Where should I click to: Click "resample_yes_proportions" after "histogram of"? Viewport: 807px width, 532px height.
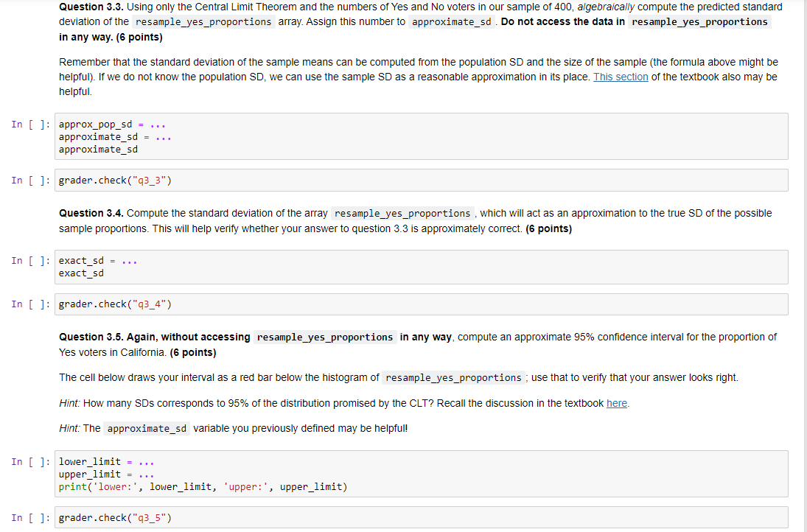pos(453,378)
